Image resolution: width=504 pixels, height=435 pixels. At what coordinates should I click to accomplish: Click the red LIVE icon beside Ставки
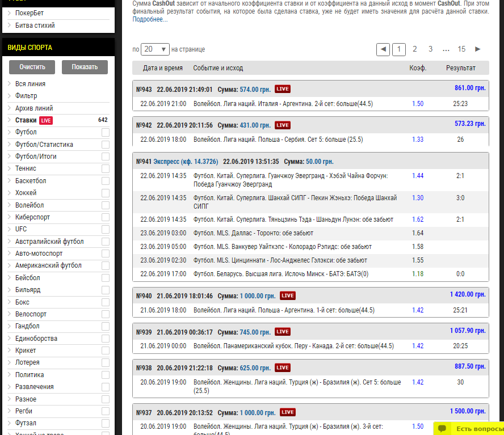[x=46, y=120]
